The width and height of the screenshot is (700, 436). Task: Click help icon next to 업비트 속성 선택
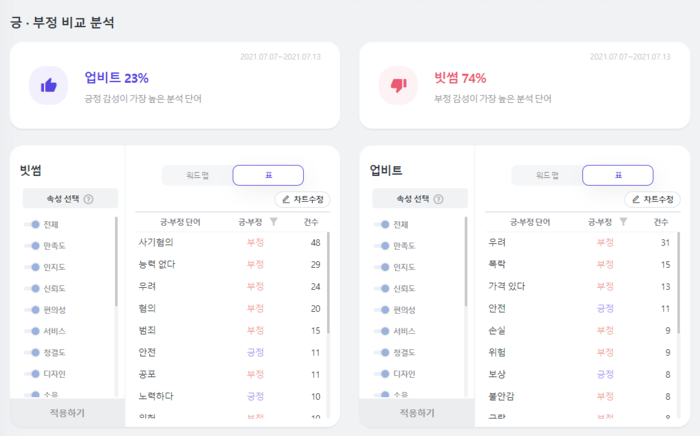point(439,199)
